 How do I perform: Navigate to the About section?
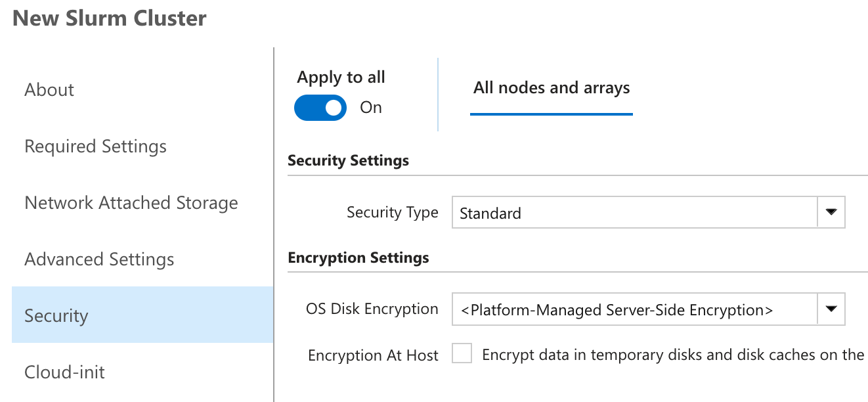(x=49, y=89)
